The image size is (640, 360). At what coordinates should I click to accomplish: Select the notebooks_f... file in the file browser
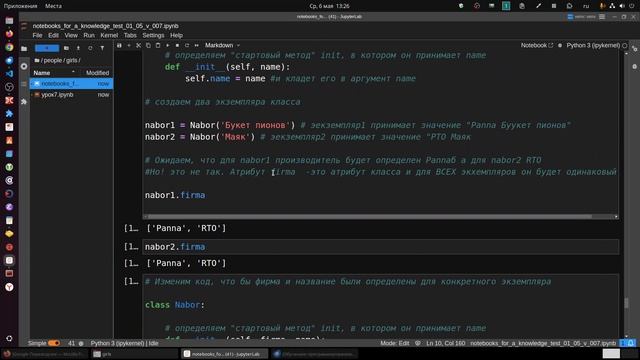click(x=71, y=83)
